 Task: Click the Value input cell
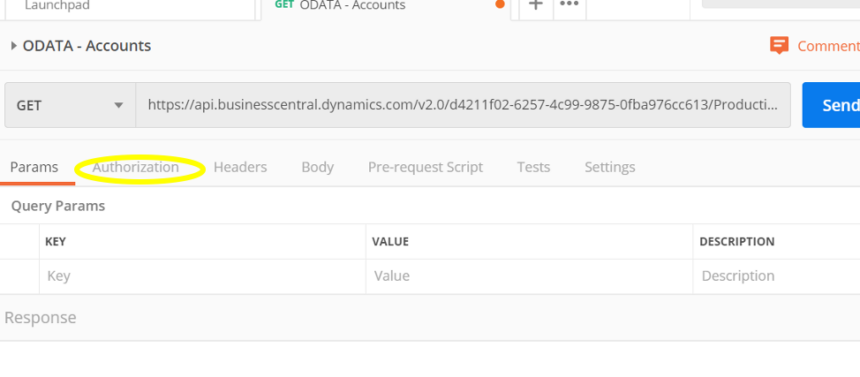529,276
